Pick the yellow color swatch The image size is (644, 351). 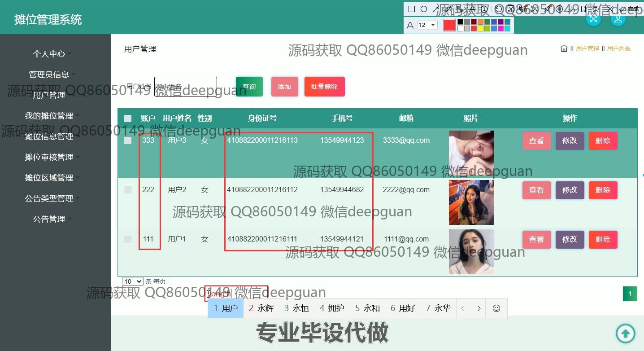(480, 29)
